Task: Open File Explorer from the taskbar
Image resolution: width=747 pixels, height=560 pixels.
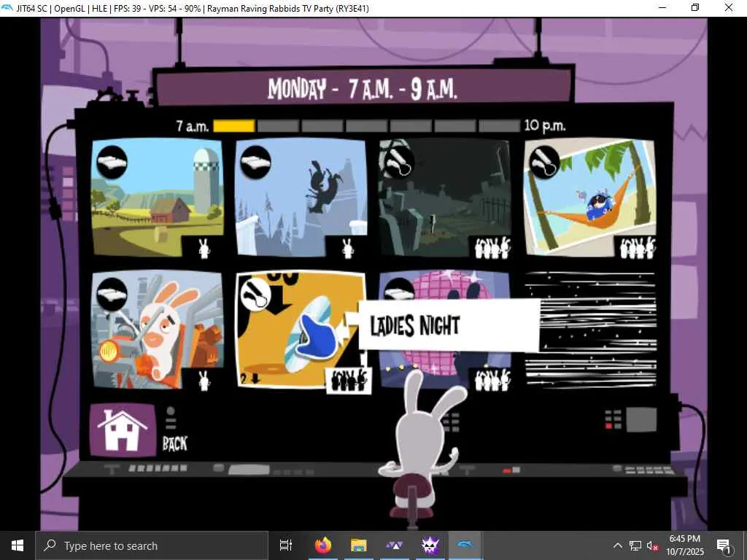Action: click(358, 545)
